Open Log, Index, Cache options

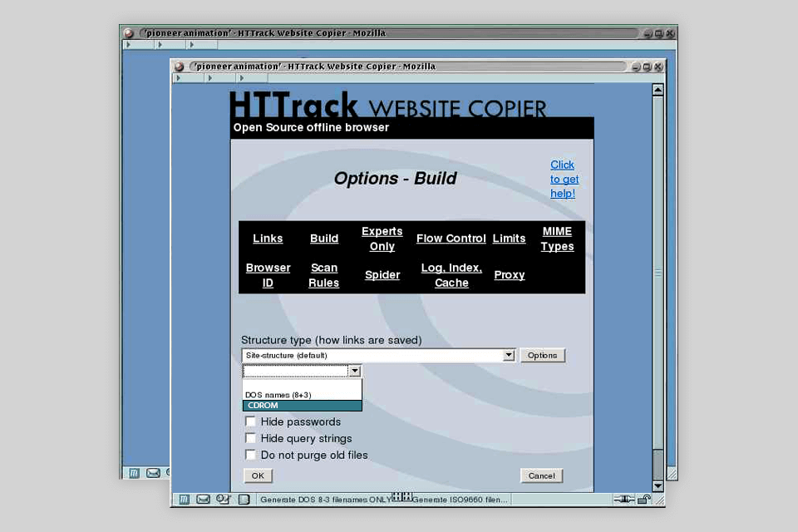(451, 275)
